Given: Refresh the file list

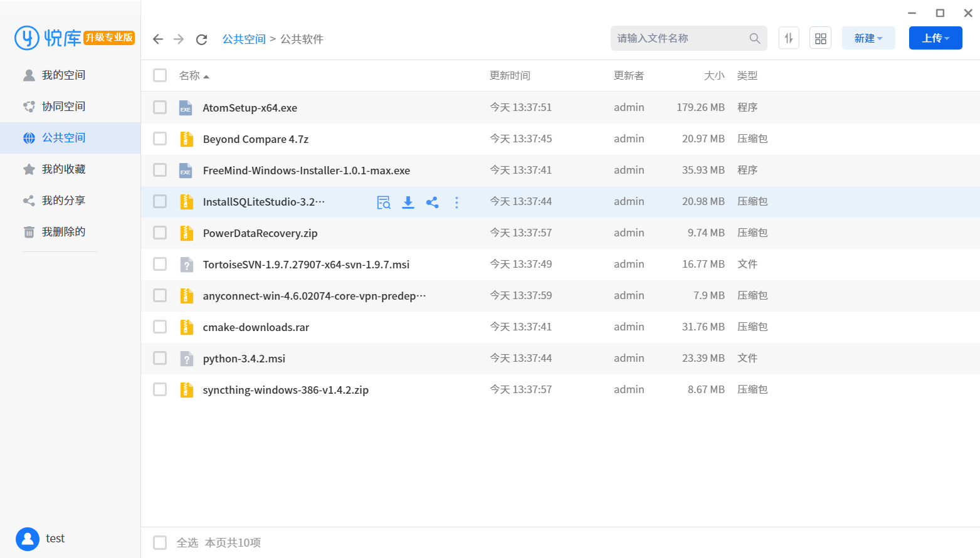Looking at the screenshot, I should pyautogui.click(x=201, y=39).
